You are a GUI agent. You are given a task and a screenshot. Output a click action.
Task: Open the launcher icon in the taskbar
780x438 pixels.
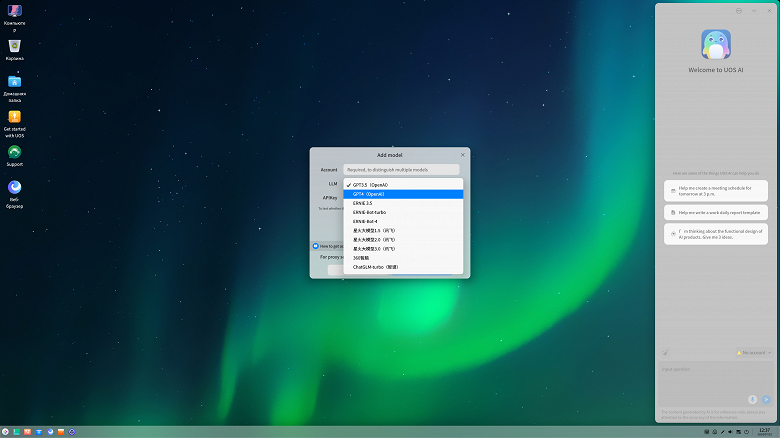click(x=6, y=431)
